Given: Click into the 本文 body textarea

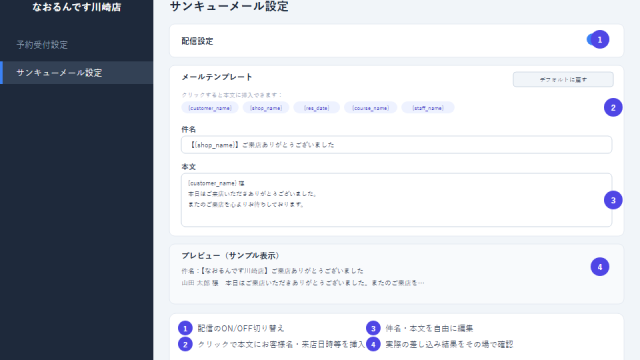Looking at the screenshot, I should (x=396, y=200).
